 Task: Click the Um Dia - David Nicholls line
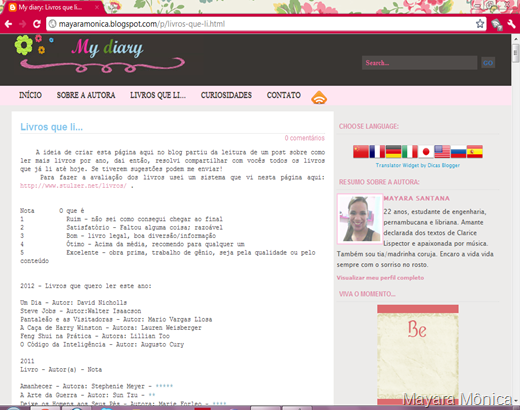(73, 303)
